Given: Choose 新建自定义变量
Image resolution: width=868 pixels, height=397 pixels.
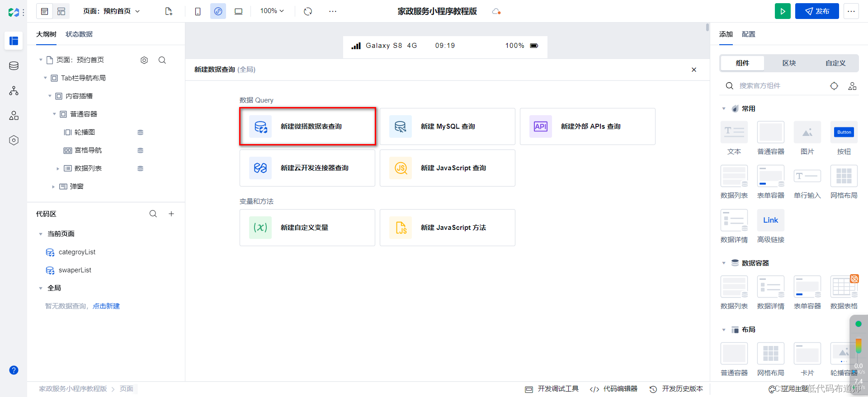Looking at the screenshot, I should 307,228.
